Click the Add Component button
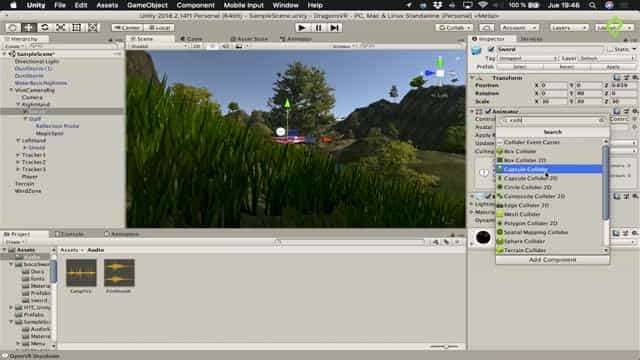Viewport: 640px width, 360px height. [x=552, y=260]
